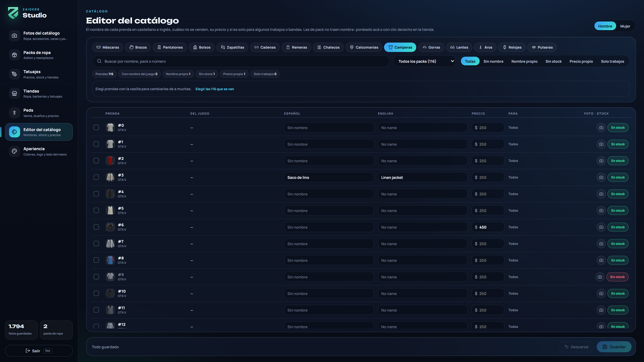Click the camera icon in row #9
644x362 pixels.
[x=600, y=277]
